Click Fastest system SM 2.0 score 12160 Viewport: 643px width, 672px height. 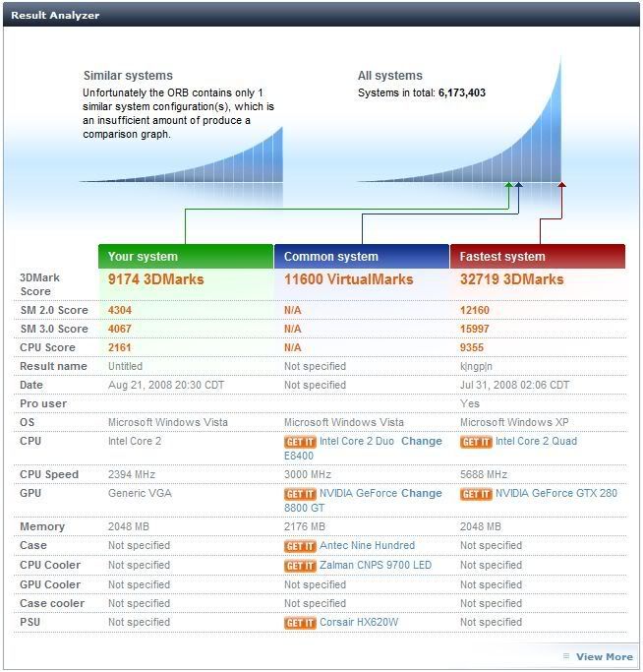[x=475, y=310]
